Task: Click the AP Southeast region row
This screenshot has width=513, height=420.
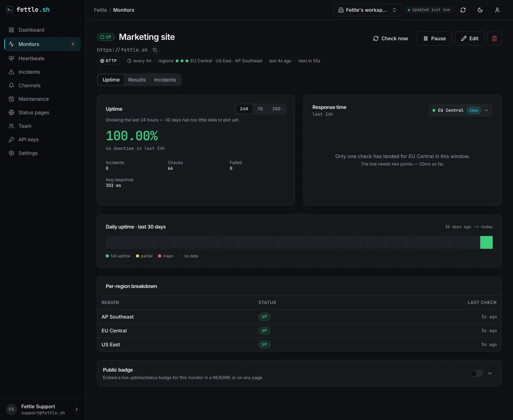Action: point(299,317)
